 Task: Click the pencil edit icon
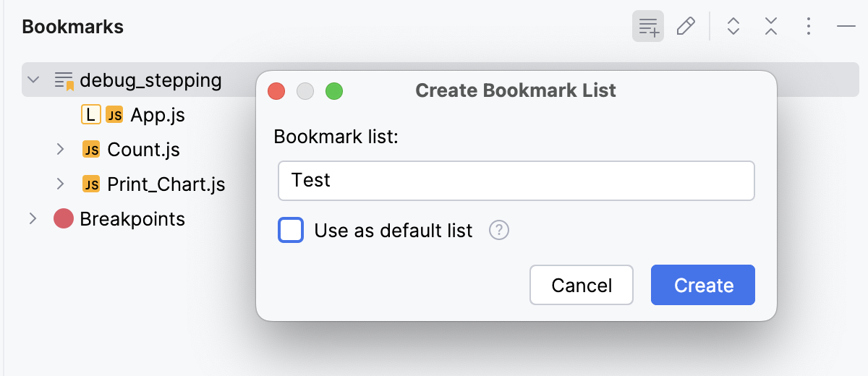pos(686,27)
